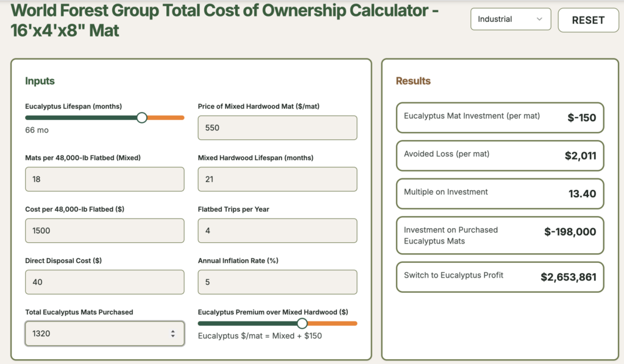Edit the Direct Disposal Cost value
Viewport: 624px width, 364px height.
tap(104, 282)
